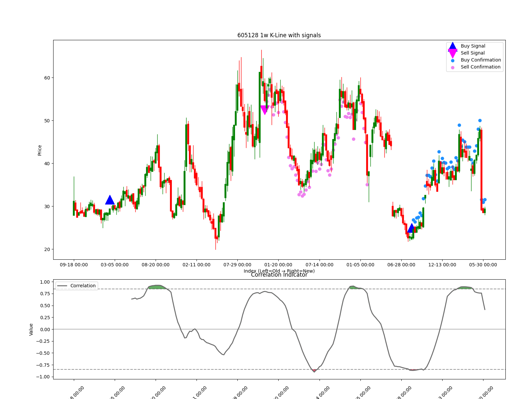Click the correlation tick label 0.50
This screenshot has width=532, height=399.
[45, 306]
